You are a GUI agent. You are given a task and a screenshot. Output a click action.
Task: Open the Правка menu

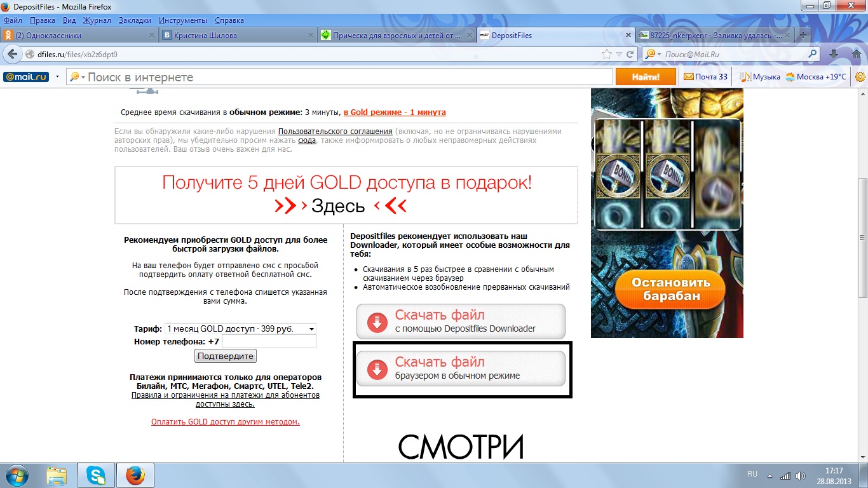(x=43, y=20)
